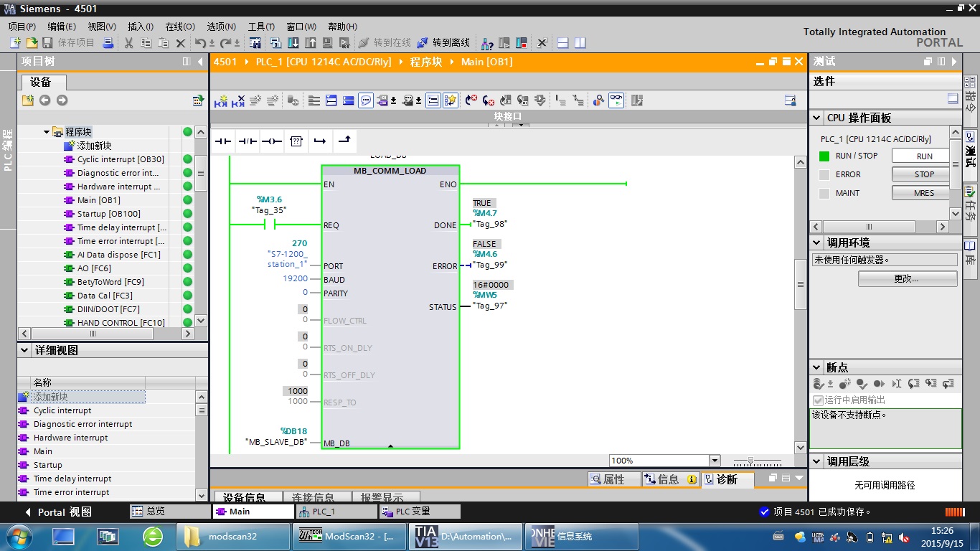Screen dimensions: 980x551
Task: Open the 在线(O) menu
Action: (x=179, y=27)
